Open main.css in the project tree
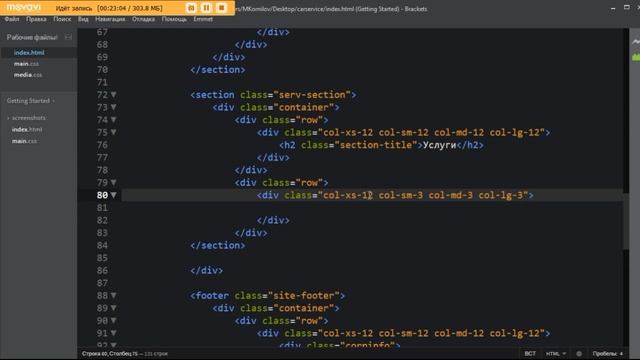 click(x=24, y=141)
